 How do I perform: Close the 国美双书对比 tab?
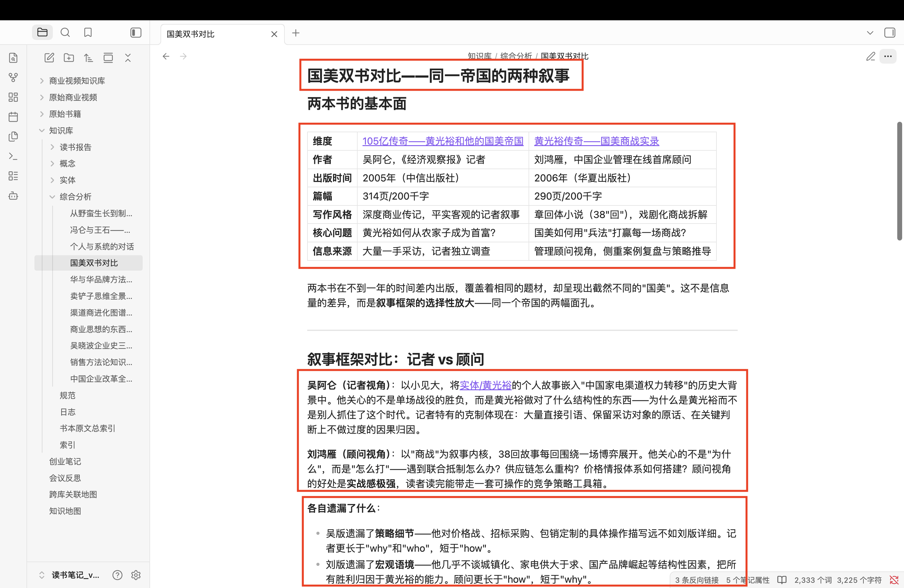pos(274,34)
